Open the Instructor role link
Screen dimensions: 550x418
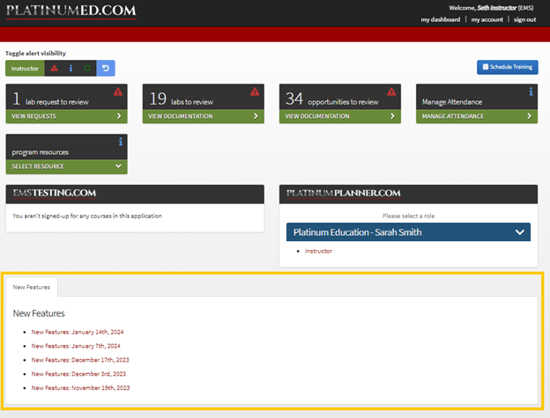point(318,251)
